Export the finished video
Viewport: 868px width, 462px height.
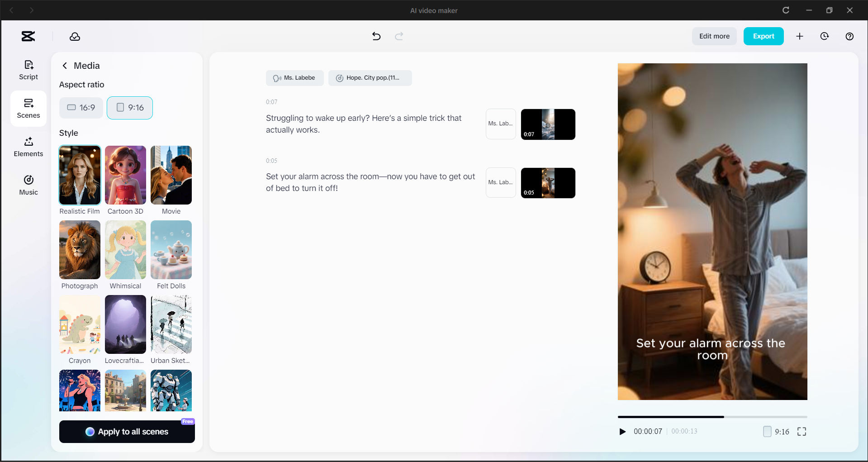[x=764, y=36]
